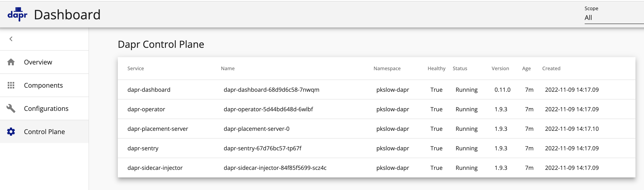Click pod name dapr-placement-server-0
Screen dimensions: 644x190
click(256, 129)
